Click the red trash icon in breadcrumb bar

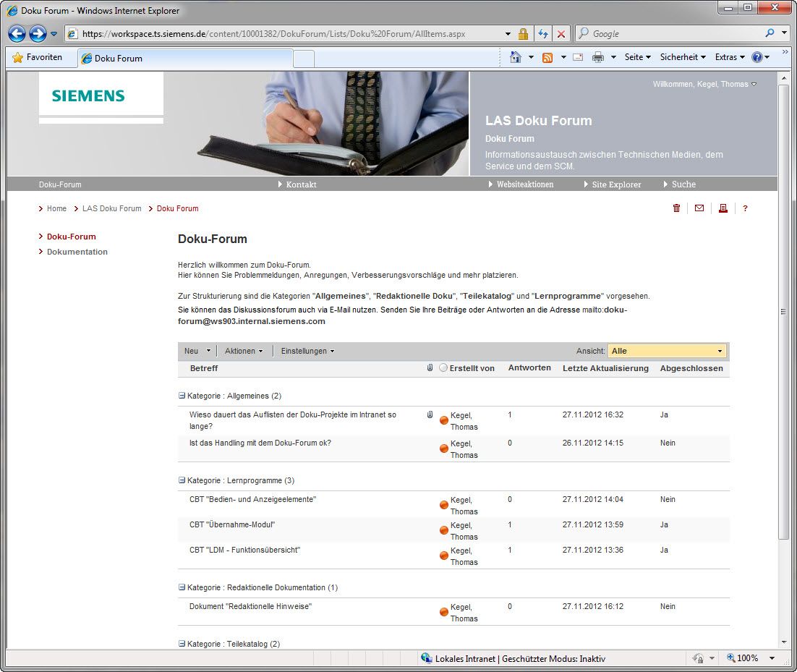pyautogui.click(x=676, y=208)
